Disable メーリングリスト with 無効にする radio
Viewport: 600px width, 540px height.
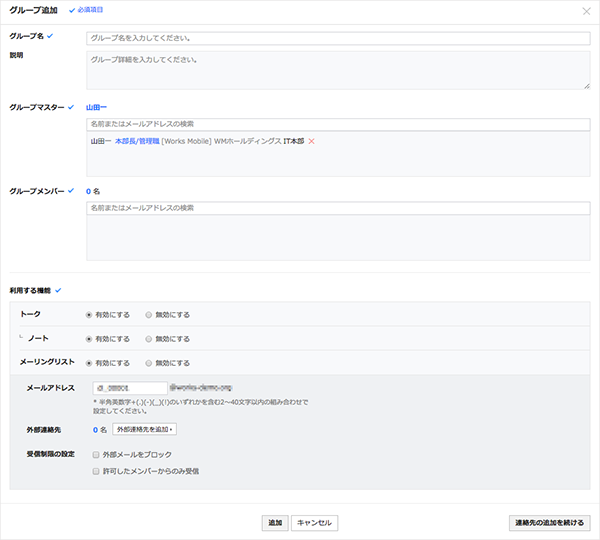click(149, 363)
